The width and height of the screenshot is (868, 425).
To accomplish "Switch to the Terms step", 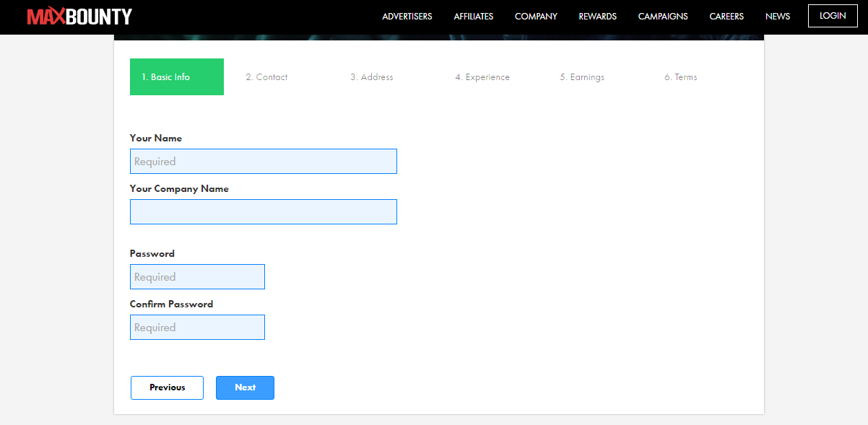I will click(680, 76).
